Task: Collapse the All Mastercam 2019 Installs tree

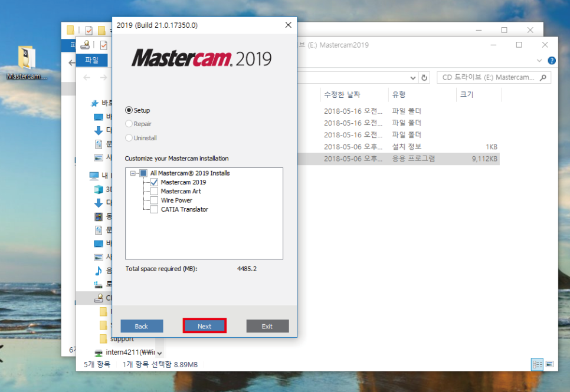Action: click(x=133, y=173)
